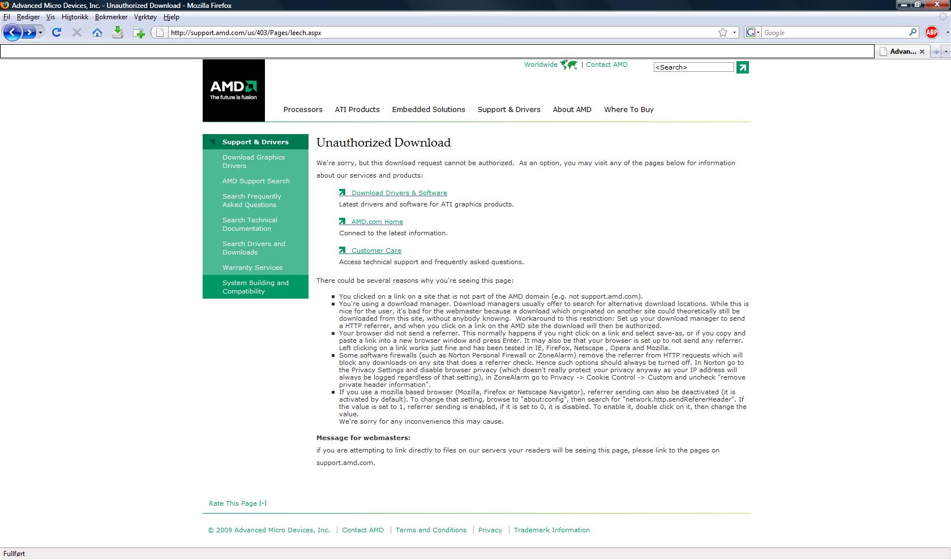Click the Firefox icon in title bar
Screen dimensions: 951x560
[6, 5]
